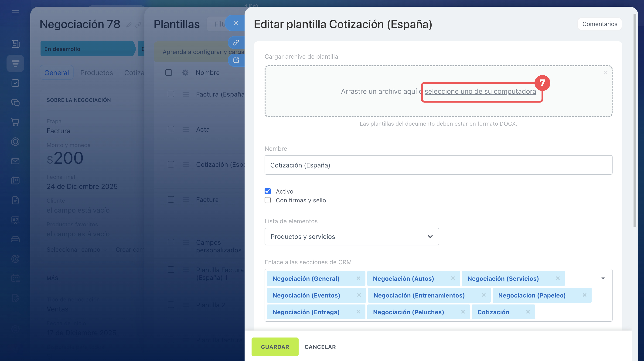The width and height of the screenshot is (644, 361).
Task: Remove the Cotización tag
Action: pos(528,312)
